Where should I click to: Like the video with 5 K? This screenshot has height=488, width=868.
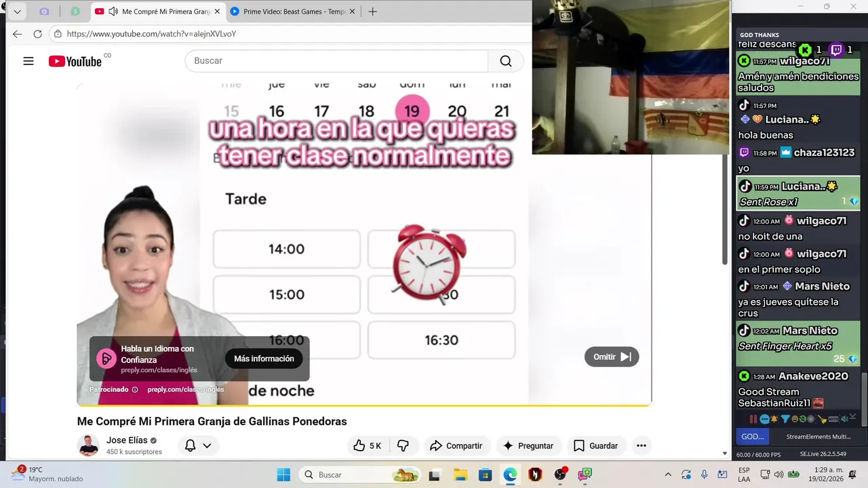coord(368,445)
